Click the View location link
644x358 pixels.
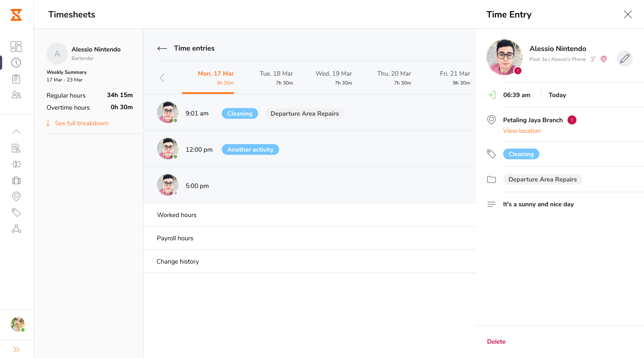[x=521, y=131]
